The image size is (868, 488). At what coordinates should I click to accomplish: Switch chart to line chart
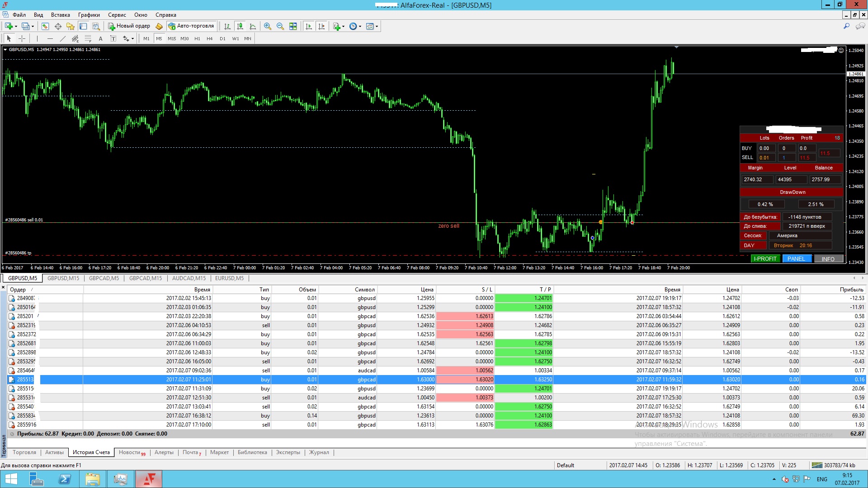[x=253, y=26]
